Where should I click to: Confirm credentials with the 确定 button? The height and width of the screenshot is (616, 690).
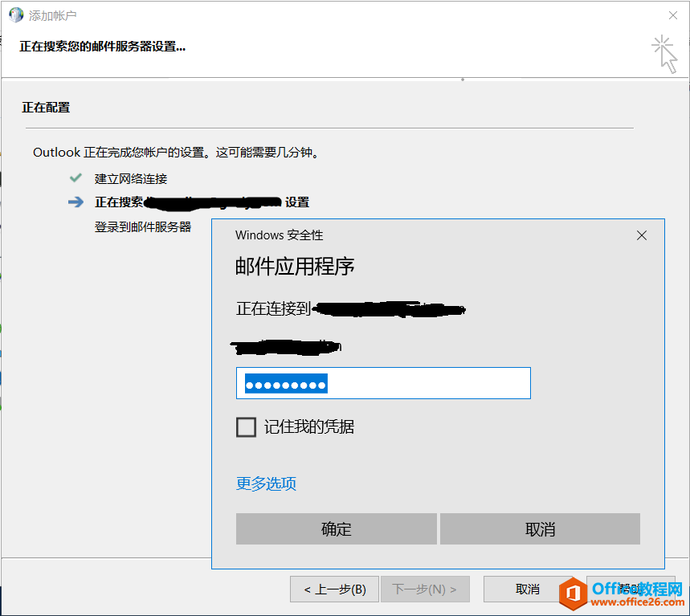336,528
